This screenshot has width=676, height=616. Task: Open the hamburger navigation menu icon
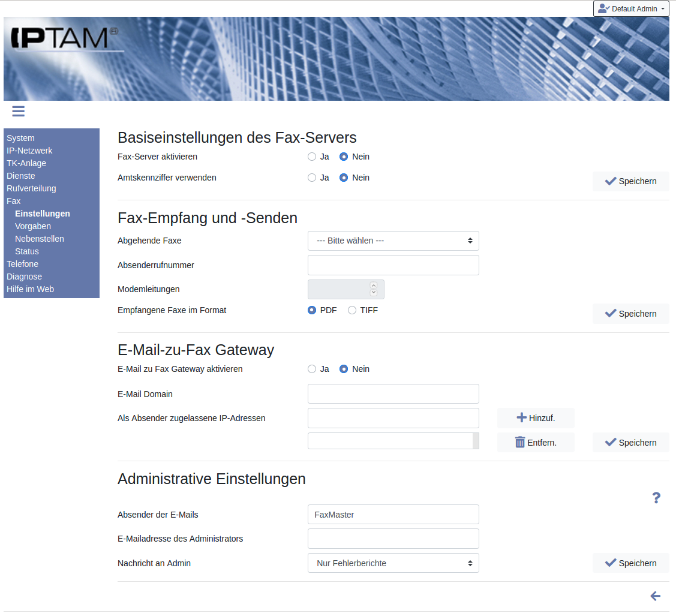(x=18, y=111)
